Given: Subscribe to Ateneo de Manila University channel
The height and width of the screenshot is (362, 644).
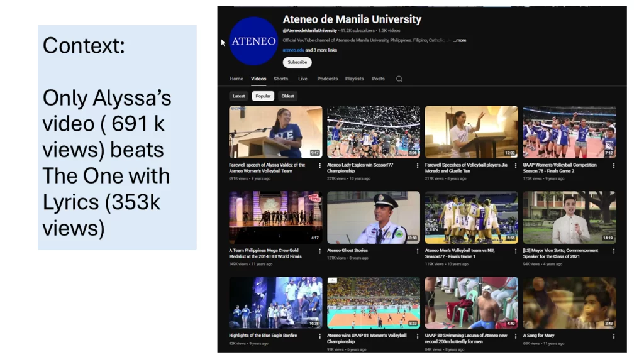Looking at the screenshot, I should pos(297,62).
